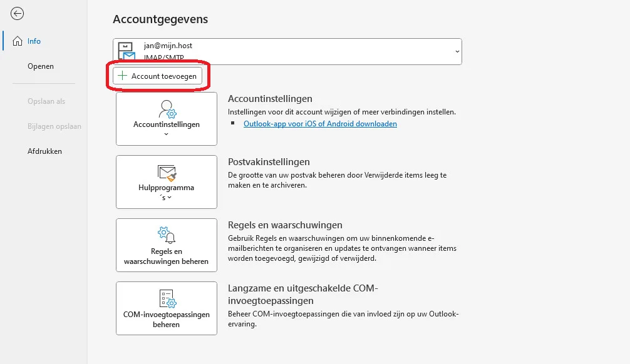
Task: Go back using the circled arrow
Action: click(x=18, y=14)
